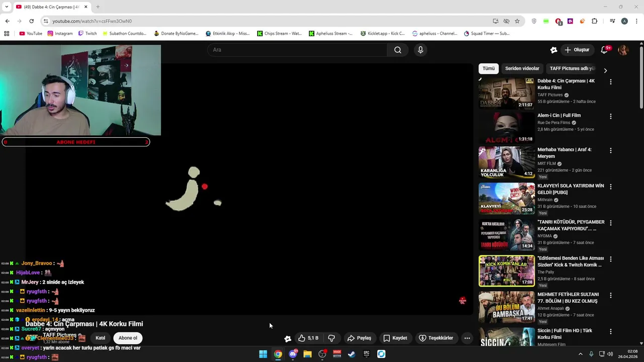Click the crossed-eye icon in address bar
Image resolution: width=644 pixels, height=362 pixels.
point(506,21)
